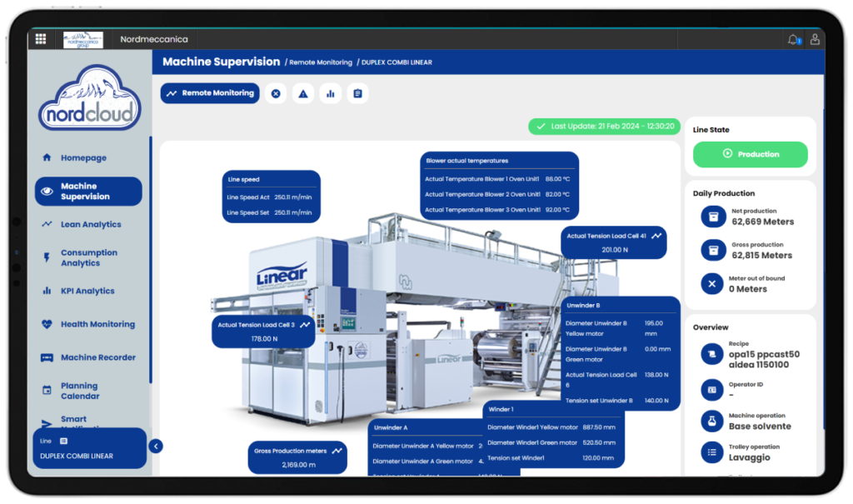
Task: Click Line Speed Act 250.11 m/min value
Action: point(293,197)
